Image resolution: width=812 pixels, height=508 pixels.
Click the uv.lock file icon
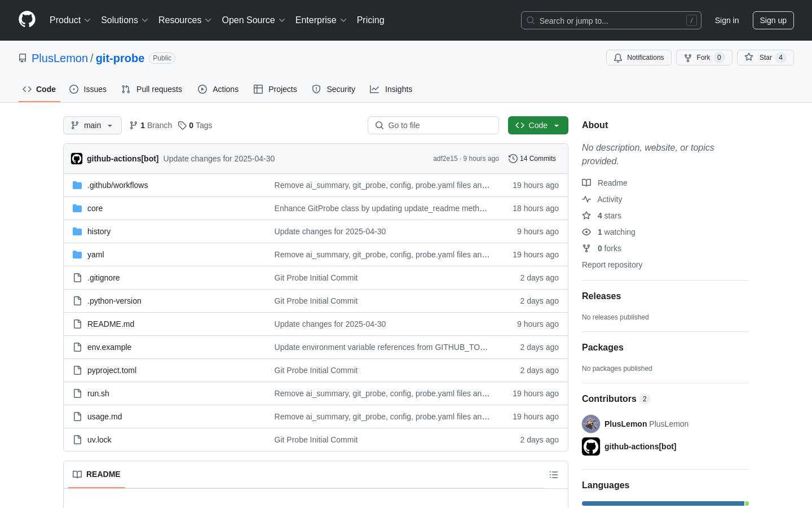coord(77,440)
